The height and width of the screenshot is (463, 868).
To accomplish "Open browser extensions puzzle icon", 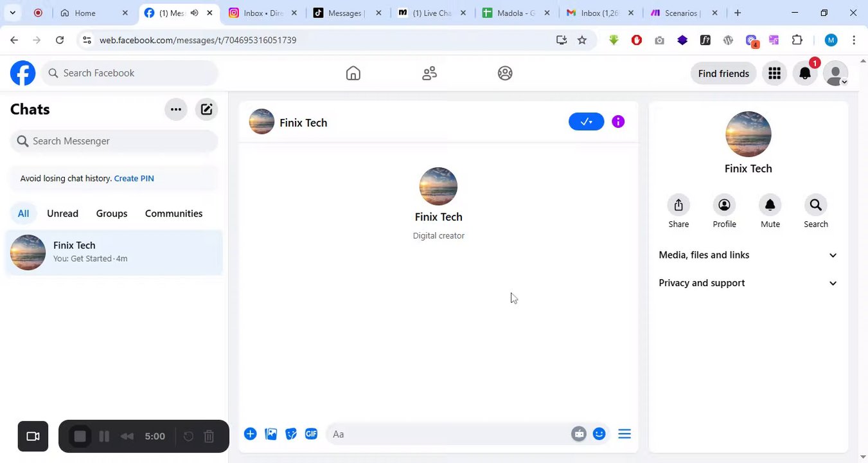I will coord(797,40).
